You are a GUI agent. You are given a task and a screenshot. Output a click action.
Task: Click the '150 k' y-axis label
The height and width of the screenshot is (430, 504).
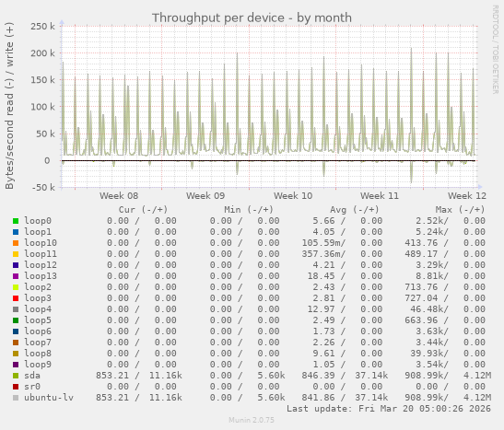pos(42,80)
